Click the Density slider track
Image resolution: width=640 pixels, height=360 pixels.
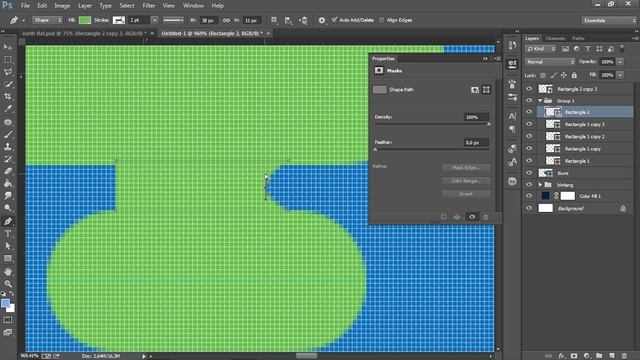coord(432,124)
